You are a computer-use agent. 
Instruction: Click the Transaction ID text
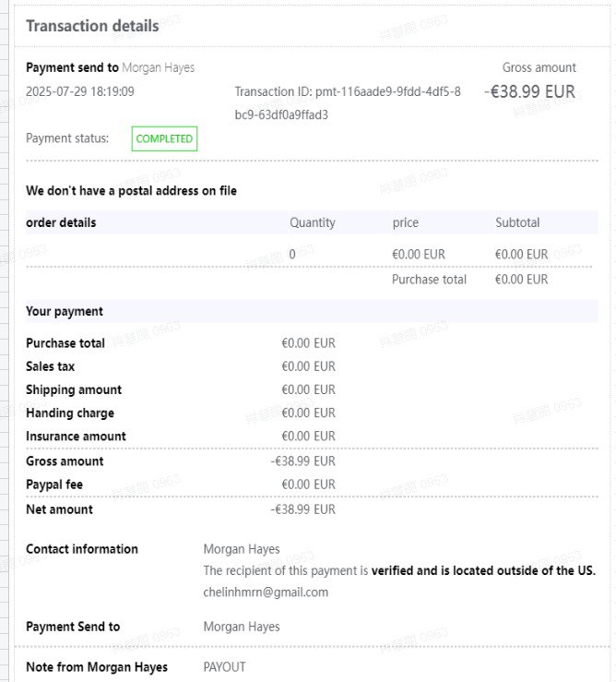tap(348, 103)
